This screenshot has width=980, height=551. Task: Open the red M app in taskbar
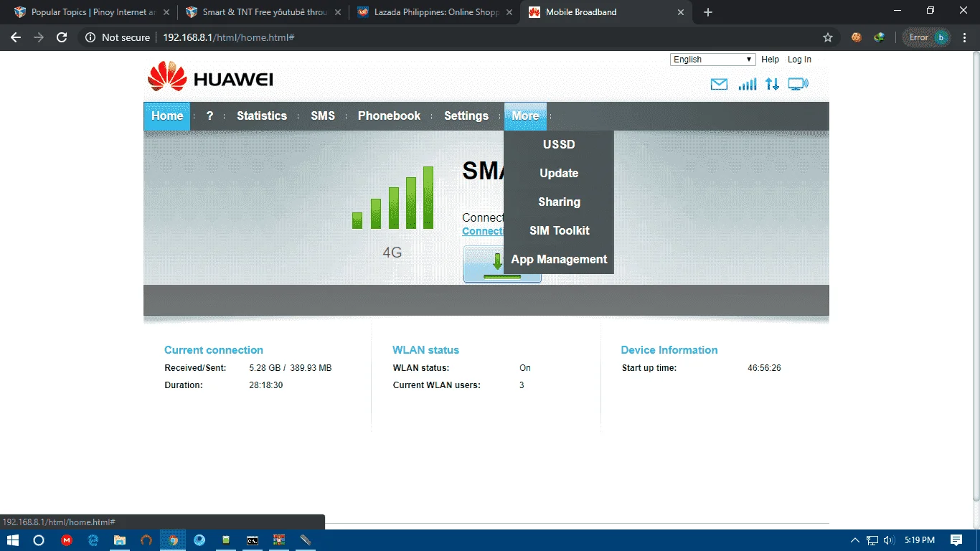[67, 540]
